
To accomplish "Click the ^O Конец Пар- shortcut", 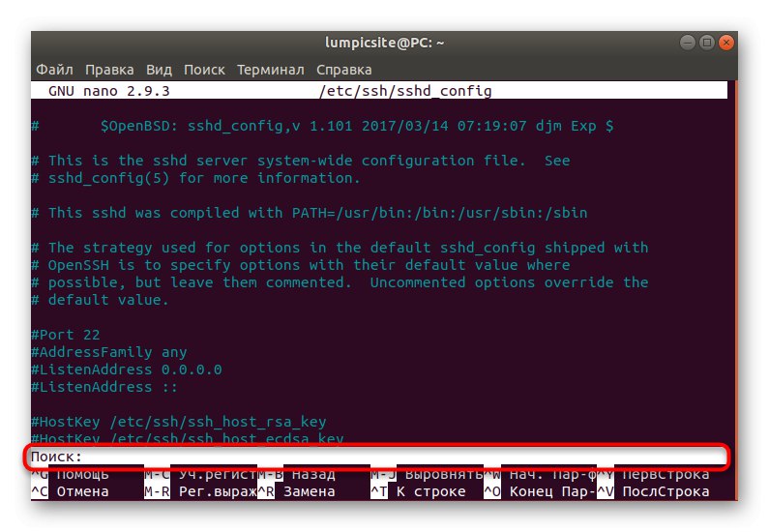I will 540,491.
